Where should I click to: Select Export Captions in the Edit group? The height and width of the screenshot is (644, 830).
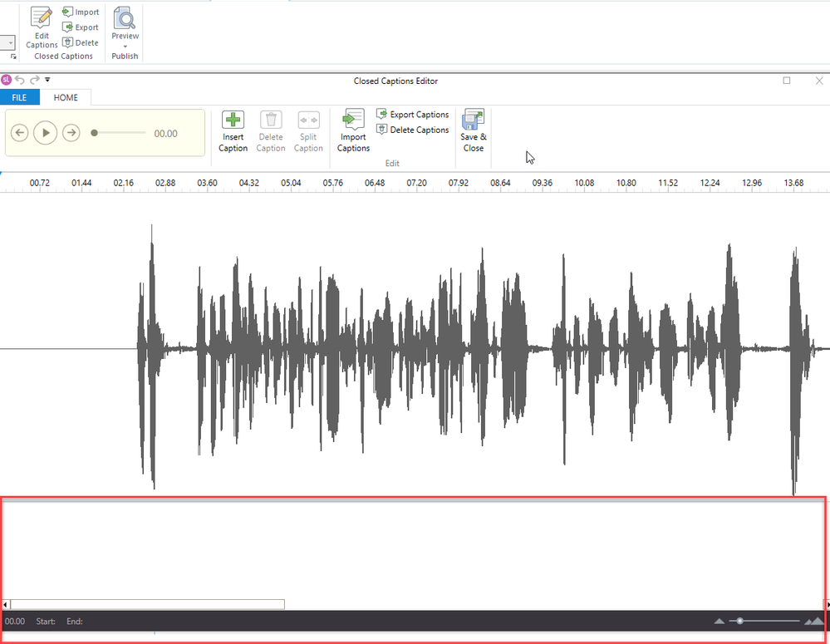[412, 115]
